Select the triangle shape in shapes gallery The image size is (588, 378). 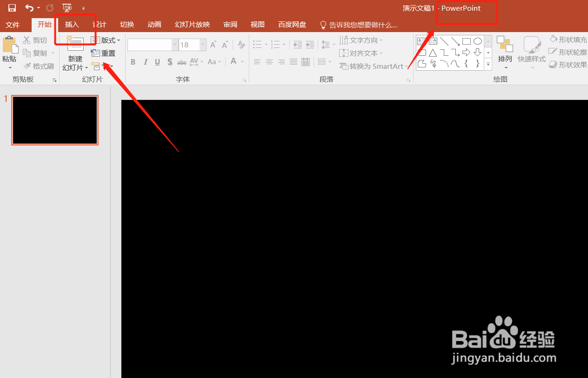point(433,53)
